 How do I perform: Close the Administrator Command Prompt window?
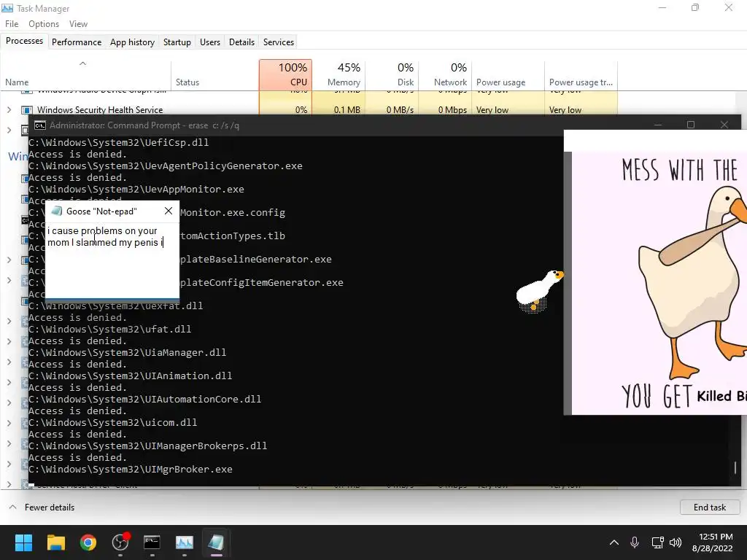[724, 125]
